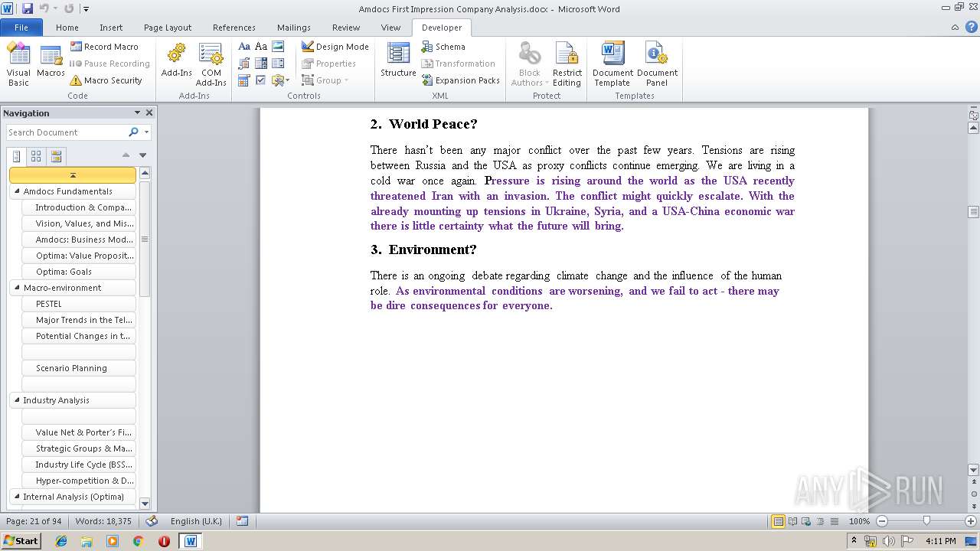Select Web Layout view
Image resolution: width=980 pixels, height=551 pixels.
pos(806,521)
